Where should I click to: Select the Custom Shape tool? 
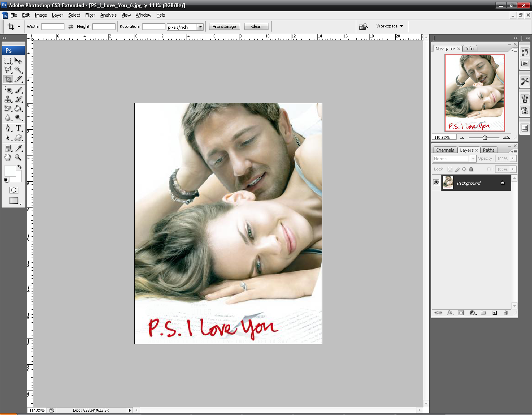[x=18, y=138]
